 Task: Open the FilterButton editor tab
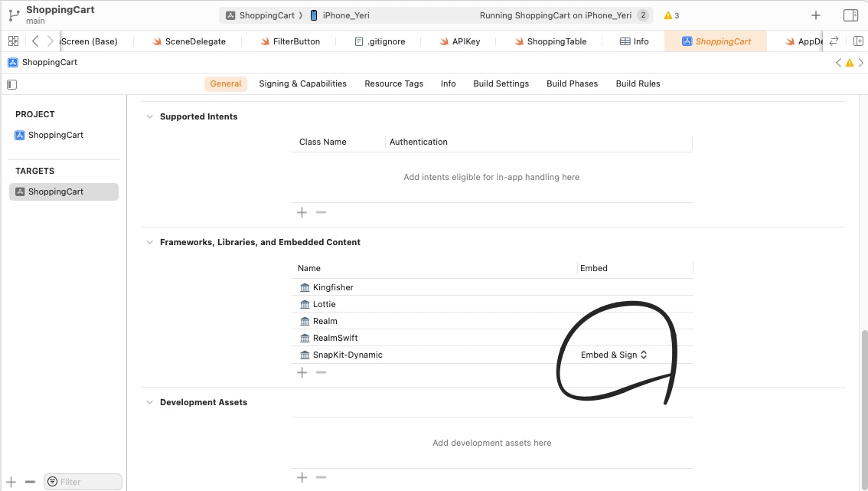pyautogui.click(x=290, y=41)
